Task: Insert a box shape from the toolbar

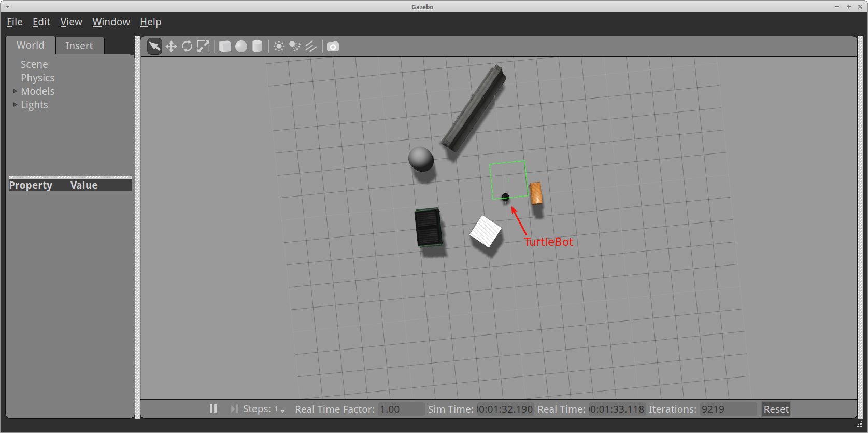Action: 225,47
